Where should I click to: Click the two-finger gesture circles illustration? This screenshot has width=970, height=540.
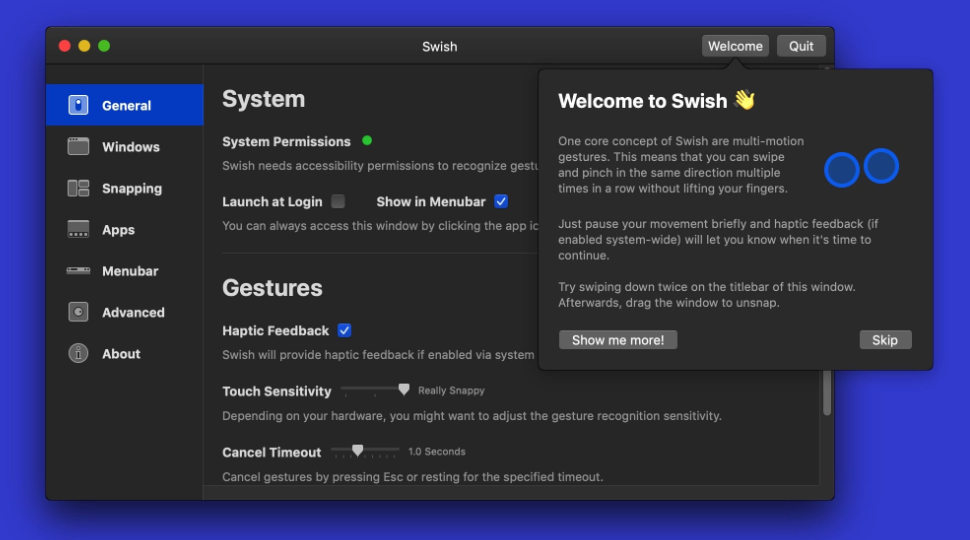coord(861,168)
